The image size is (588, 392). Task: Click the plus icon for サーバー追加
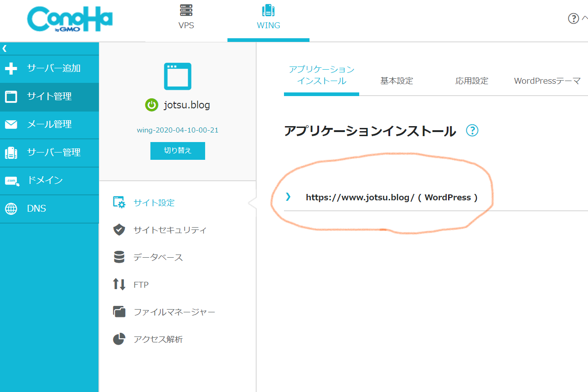coord(11,69)
